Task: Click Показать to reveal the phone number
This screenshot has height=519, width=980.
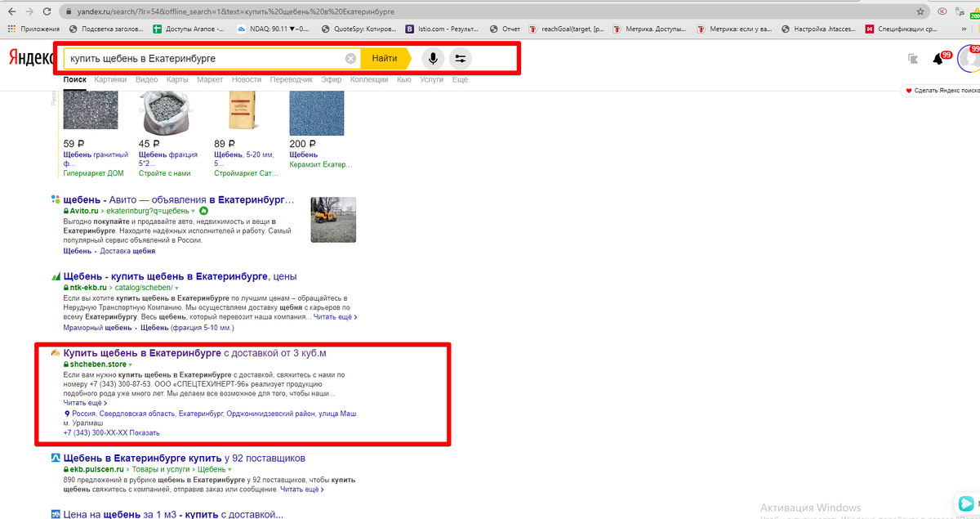Action: (x=145, y=432)
